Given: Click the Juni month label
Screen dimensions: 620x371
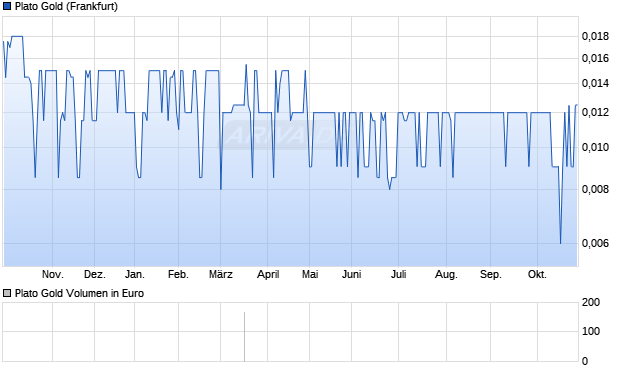Looking at the screenshot, I should (352, 274).
